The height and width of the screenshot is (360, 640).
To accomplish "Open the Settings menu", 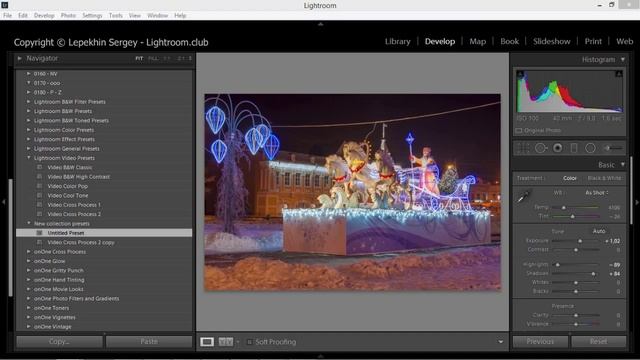I will click(92, 16).
